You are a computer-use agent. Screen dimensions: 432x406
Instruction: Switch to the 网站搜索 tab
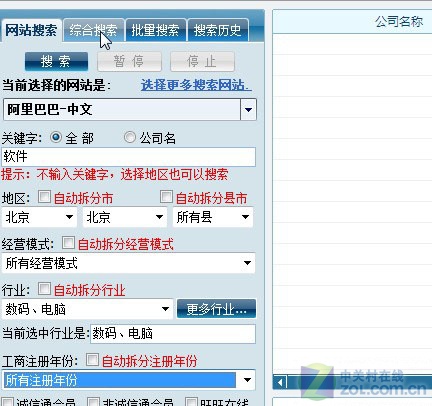[31, 30]
